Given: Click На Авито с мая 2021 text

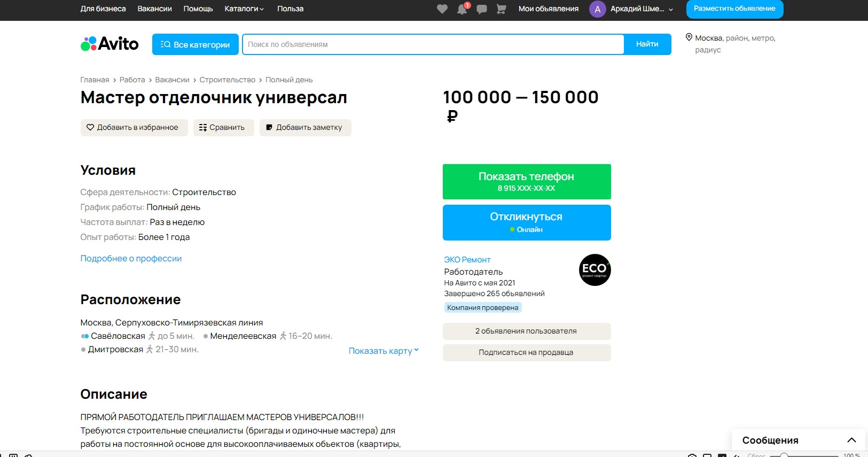Looking at the screenshot, I should pyautogui.click(x=480, y=283).
